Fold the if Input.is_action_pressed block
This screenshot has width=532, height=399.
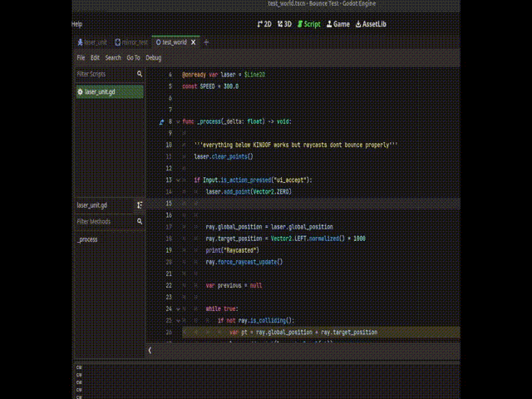click(x=177, y=180)
